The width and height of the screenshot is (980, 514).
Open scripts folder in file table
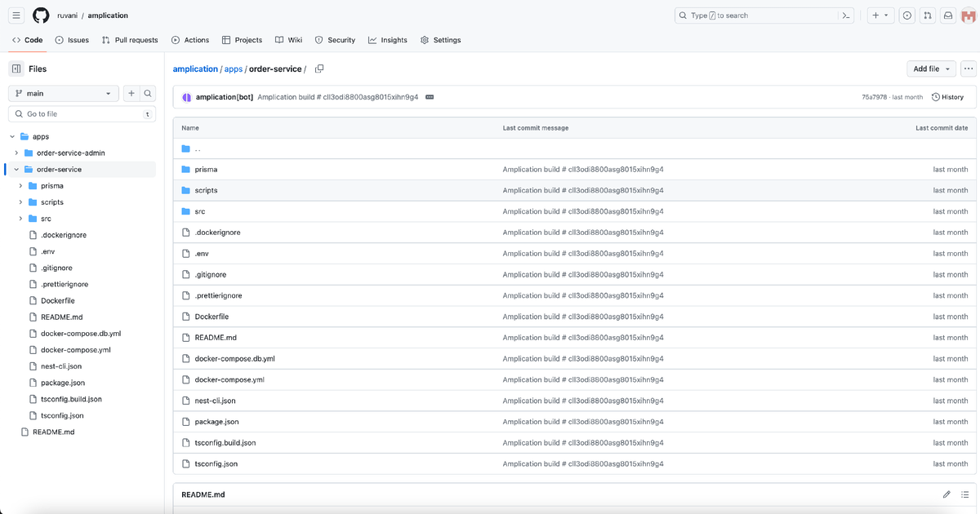tap(206, 190)
